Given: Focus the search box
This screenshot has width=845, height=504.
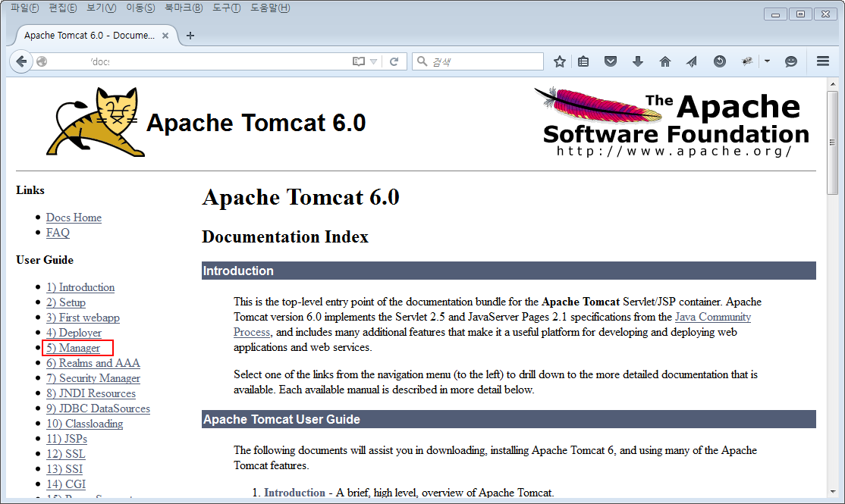Looking at the screenshot, I should coord(477,61).
